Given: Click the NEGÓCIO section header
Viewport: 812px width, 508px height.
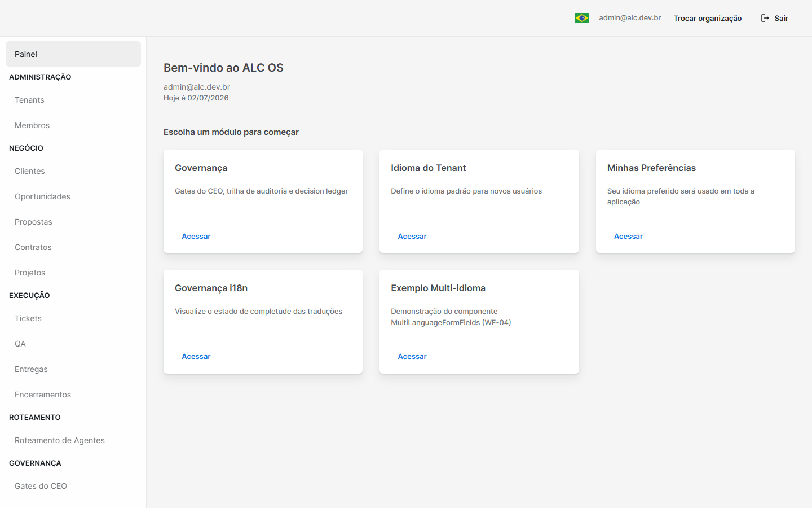Looking at the screenshot, I should point(26,148).
